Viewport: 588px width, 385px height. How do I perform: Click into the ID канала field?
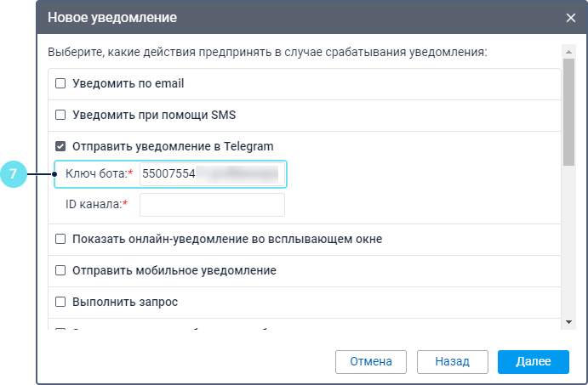click(x=211, y=205)
